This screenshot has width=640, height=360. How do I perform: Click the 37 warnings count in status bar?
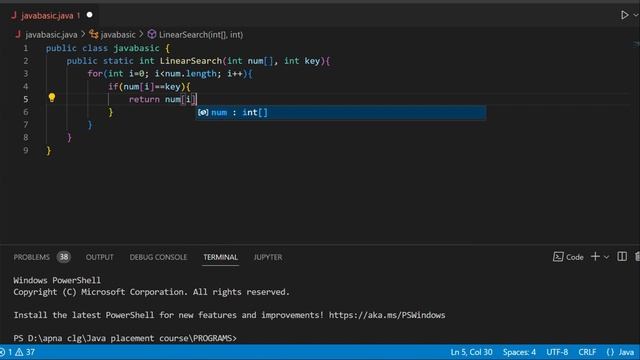click(x=30, y=352)
